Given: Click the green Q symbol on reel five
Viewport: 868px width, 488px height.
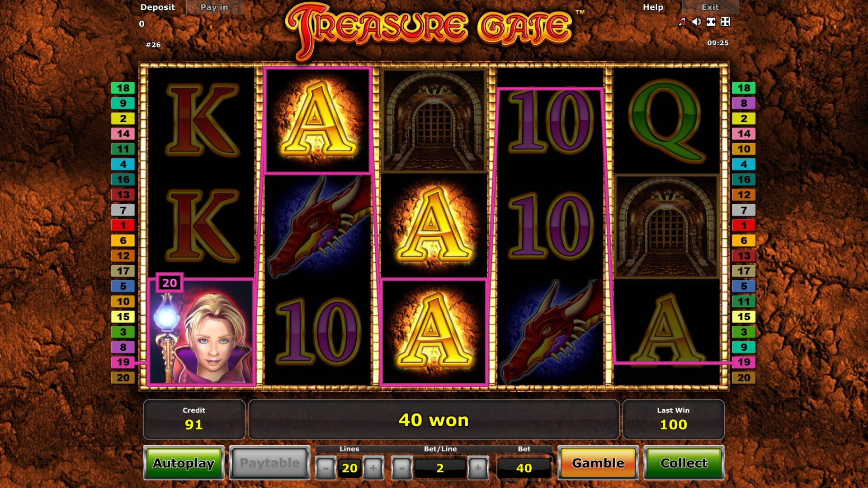Looking at the screenshot, I should (666, 121).
